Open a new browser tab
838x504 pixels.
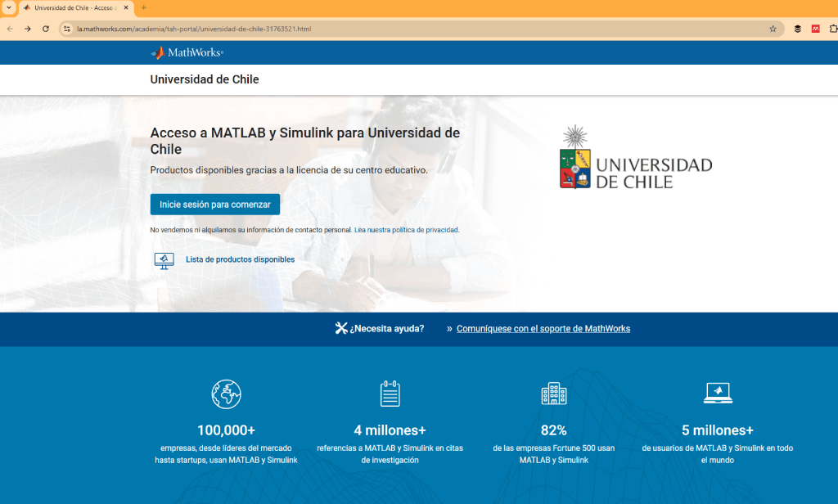tap(144, 7)
